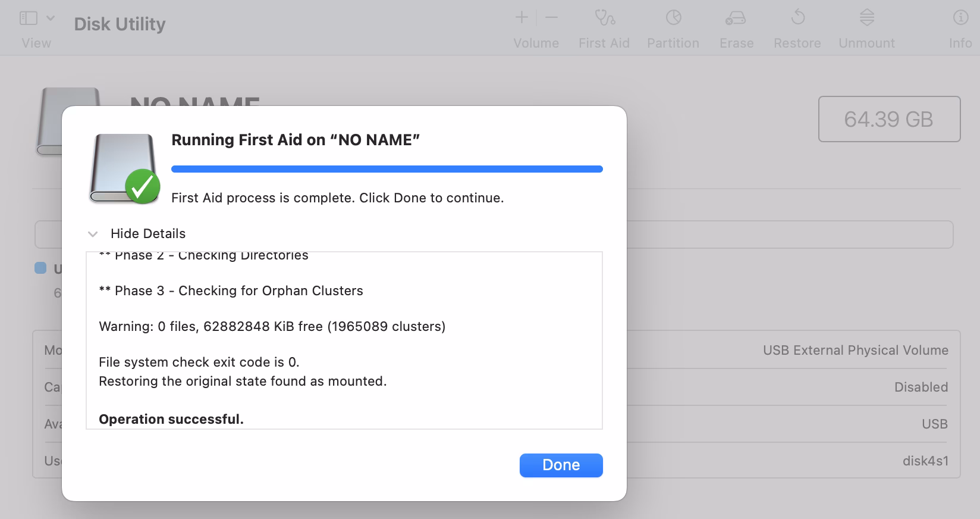Screen dimensions: 980x519
Task: Click the Restore arrow icon
Action: coord(797,18)
